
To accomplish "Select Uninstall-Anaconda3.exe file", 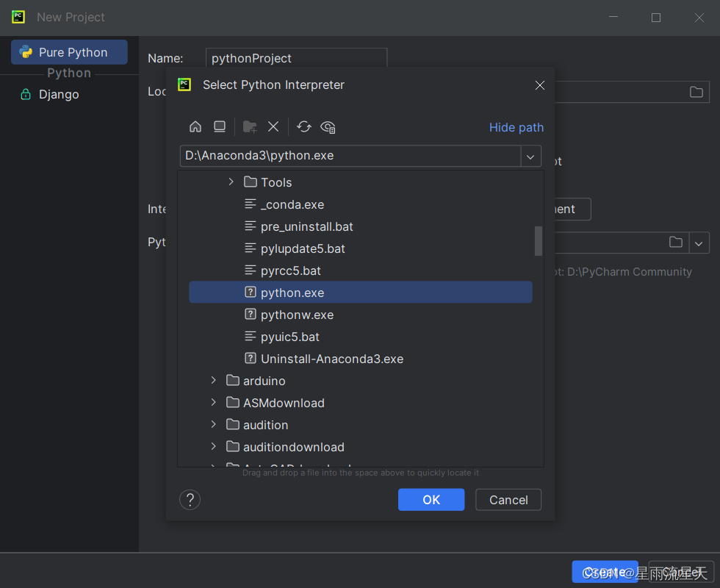I will pyautogui.click(x=361, y=359).
